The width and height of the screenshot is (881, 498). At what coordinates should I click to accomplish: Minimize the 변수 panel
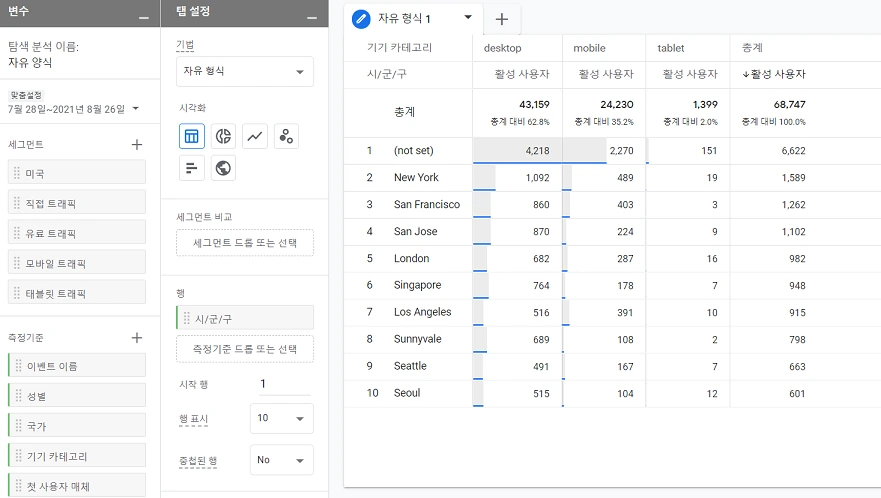144,17
